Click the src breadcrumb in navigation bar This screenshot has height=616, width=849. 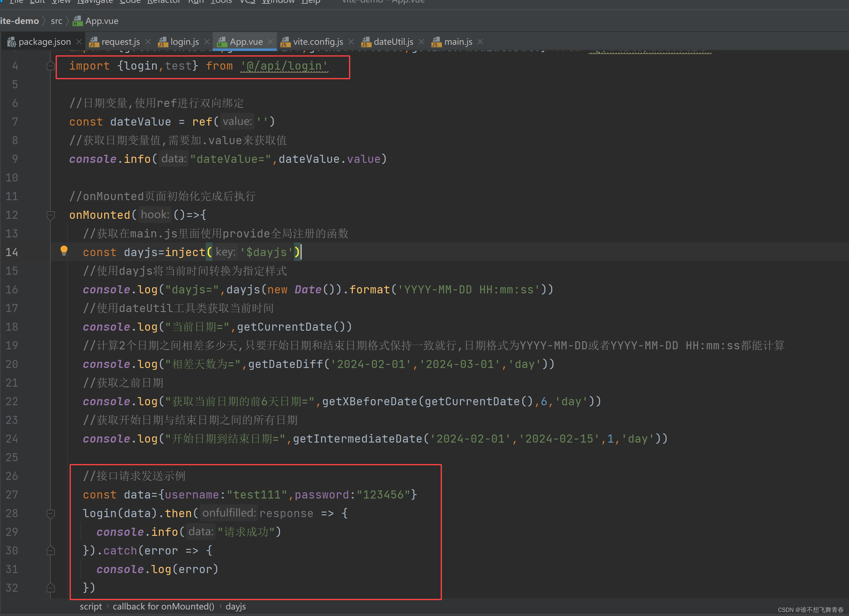57,21
